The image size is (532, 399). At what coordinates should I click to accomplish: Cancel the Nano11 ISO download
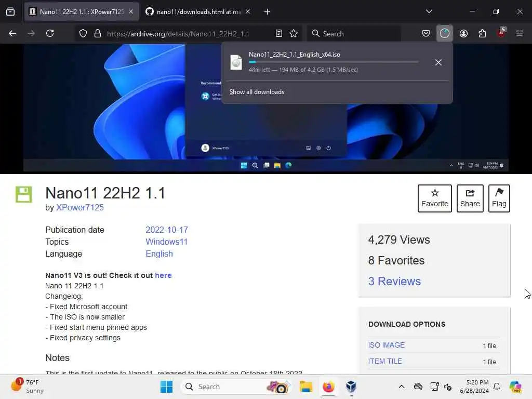[x=438, y=62]
